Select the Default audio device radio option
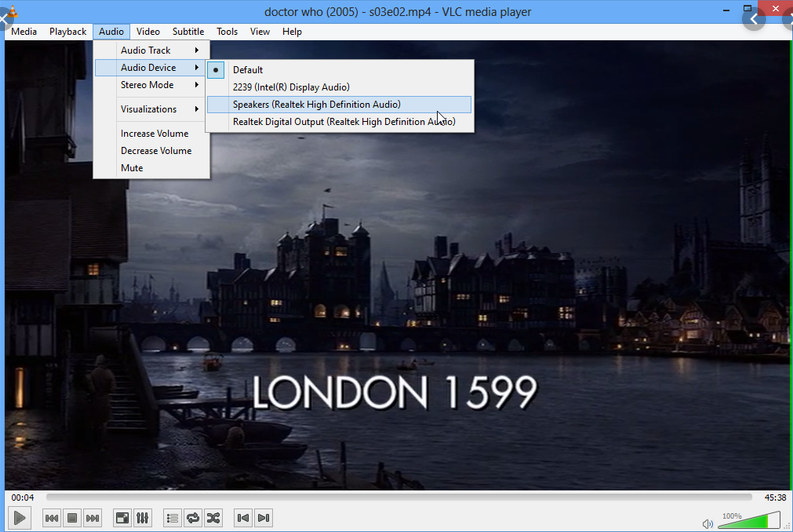The width and height of the screenshot is (793, 532). point(248,70)
